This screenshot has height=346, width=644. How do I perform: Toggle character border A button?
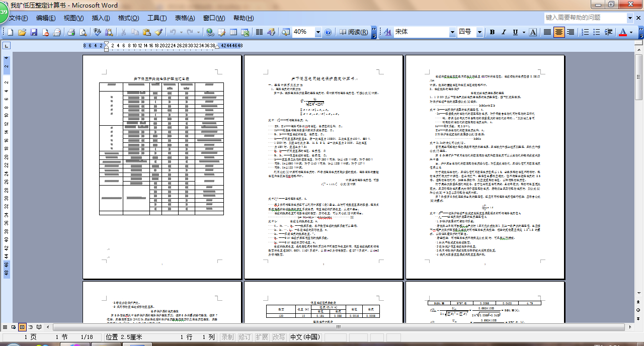pos(533,32)
